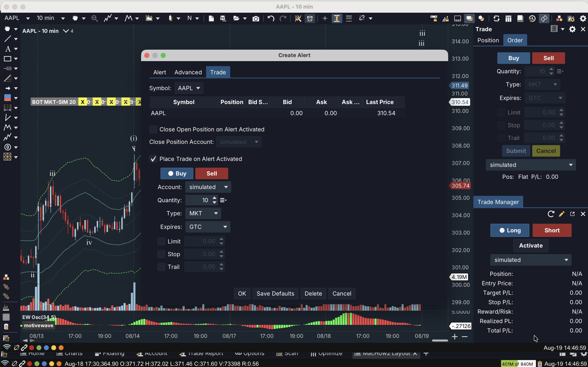588x367 pixels.
Task: Click the alarm clock alert icon in toolbar
Action: coord(310,18)
